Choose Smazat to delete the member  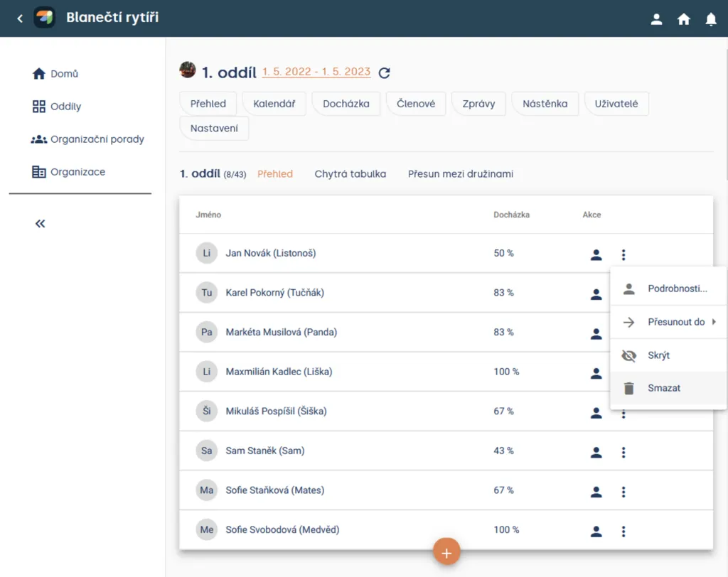click(668, 388)
